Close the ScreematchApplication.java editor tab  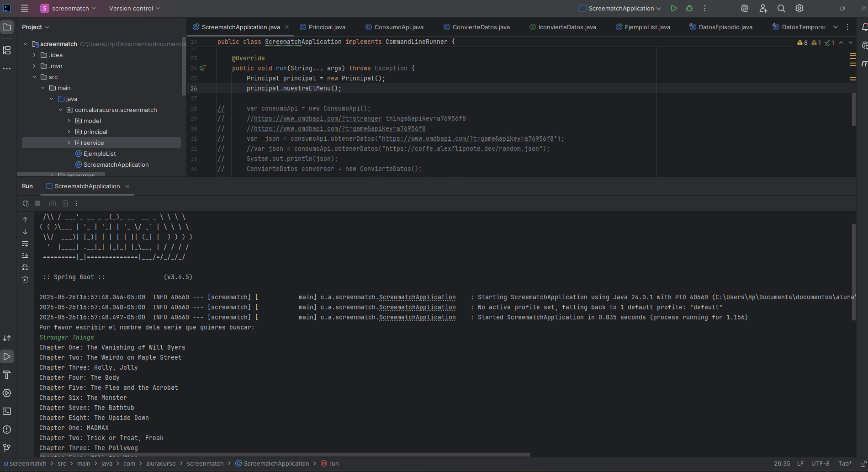point(287,27)
